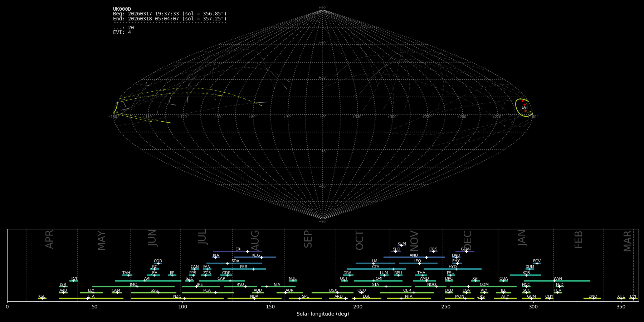644x322 pixels.
Task: Click the LYR shower label
Action: pos(63,285)
